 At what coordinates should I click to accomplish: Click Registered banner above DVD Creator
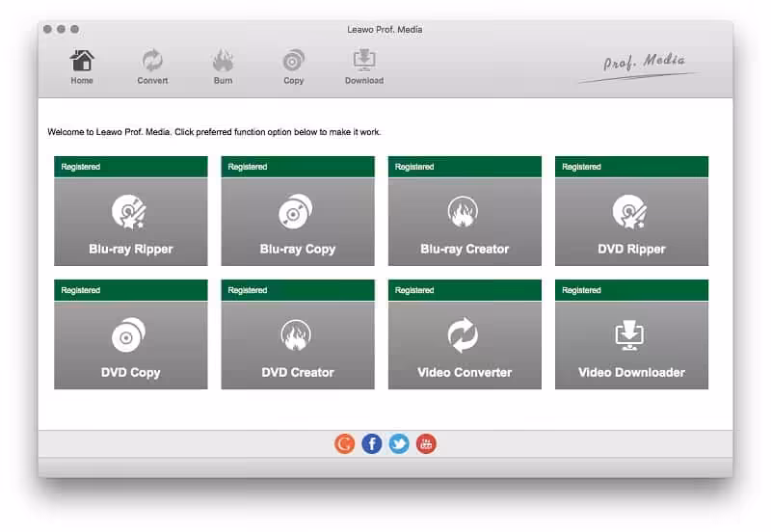pyautogui.click(x=298, y=290)
